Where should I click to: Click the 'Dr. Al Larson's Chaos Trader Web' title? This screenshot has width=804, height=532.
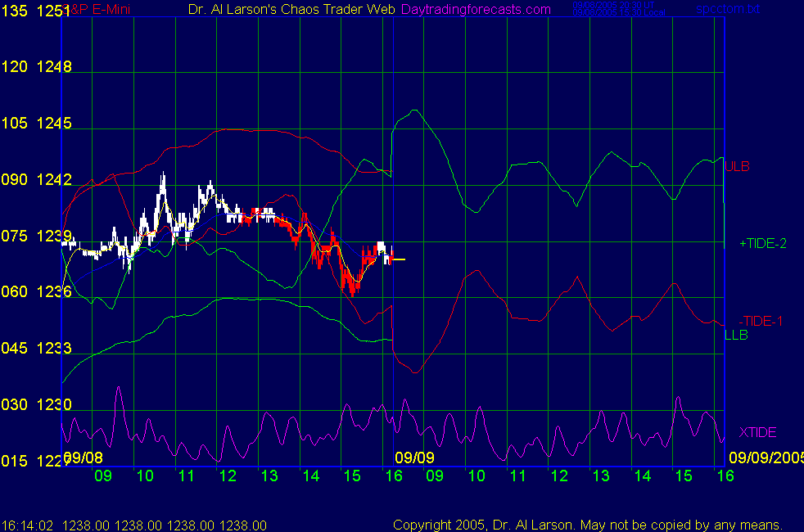click(x=291, y=9)
